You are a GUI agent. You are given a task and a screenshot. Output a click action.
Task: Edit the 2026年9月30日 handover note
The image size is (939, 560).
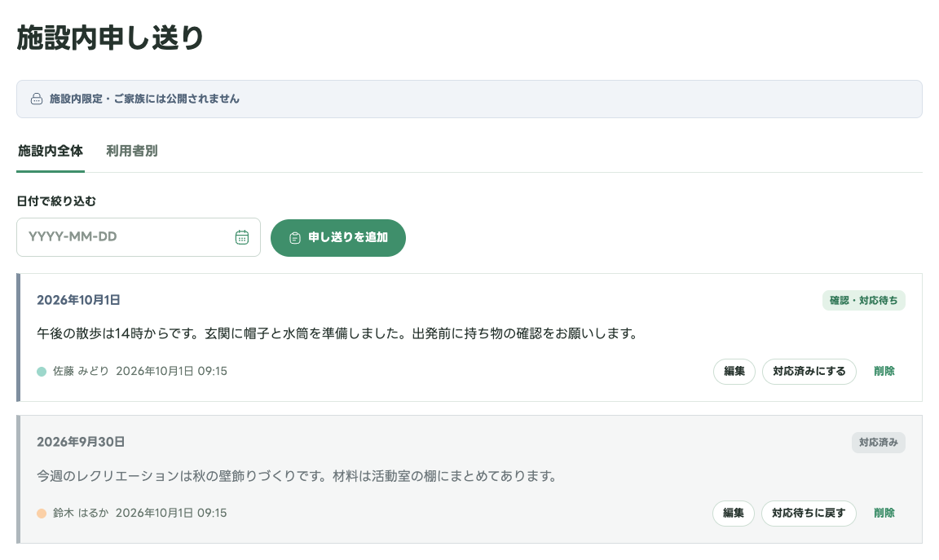(x=733, y=514)
